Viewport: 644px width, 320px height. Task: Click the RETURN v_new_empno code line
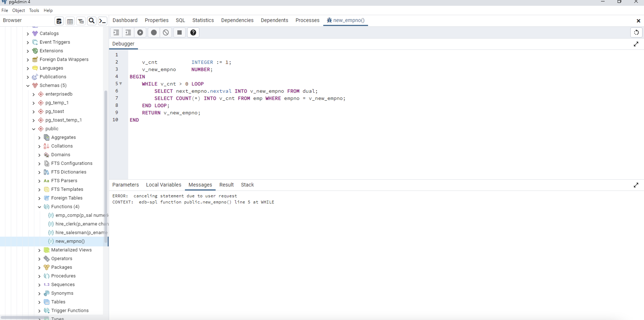click(x=171, y=113)
